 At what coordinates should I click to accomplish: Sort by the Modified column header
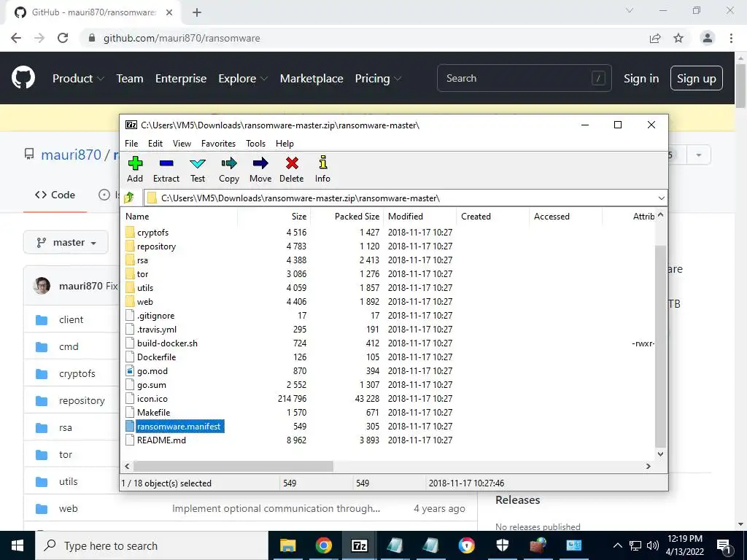coord(419,216)
